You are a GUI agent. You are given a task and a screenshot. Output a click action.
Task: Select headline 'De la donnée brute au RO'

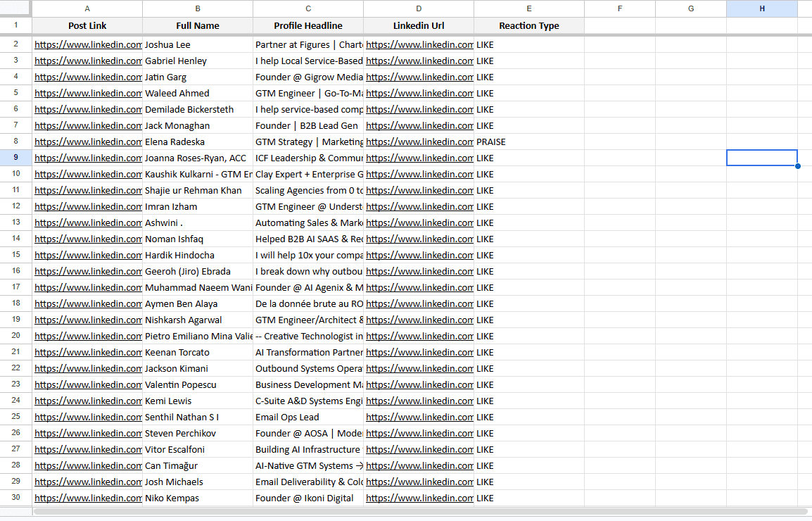pos(308,303)
